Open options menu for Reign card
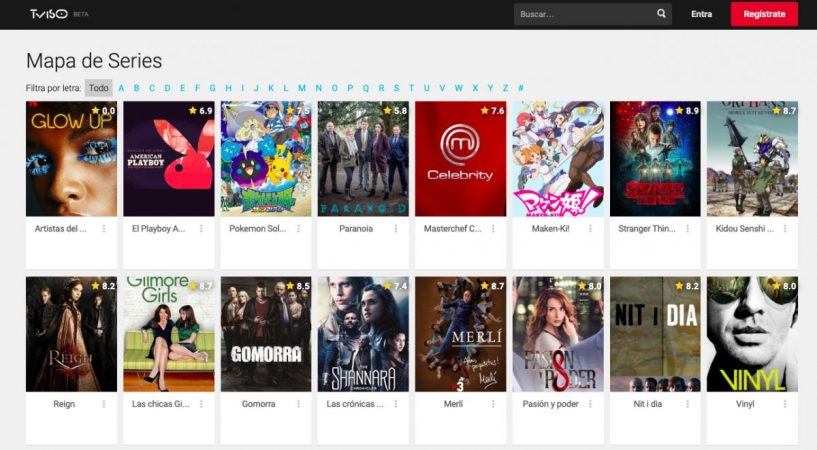817x450 pixels. click(104, 404)
